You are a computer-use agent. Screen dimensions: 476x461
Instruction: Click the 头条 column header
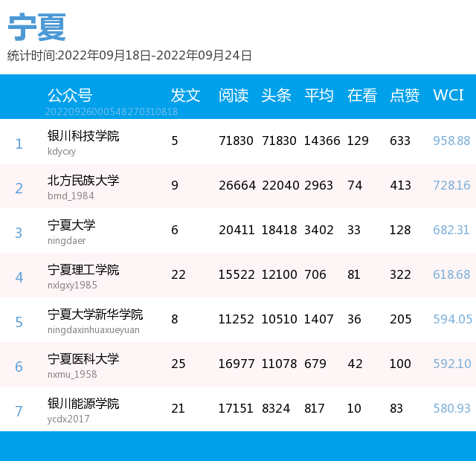pos(276,95)
